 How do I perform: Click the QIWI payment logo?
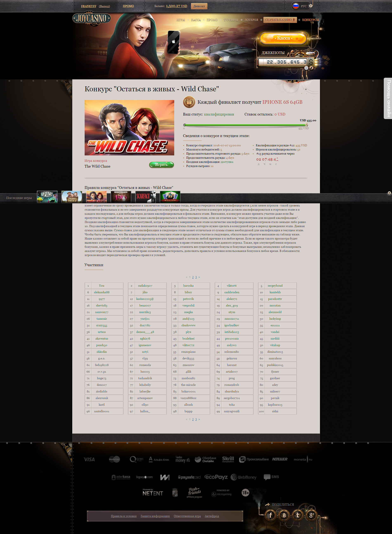(x=136, y=459)
